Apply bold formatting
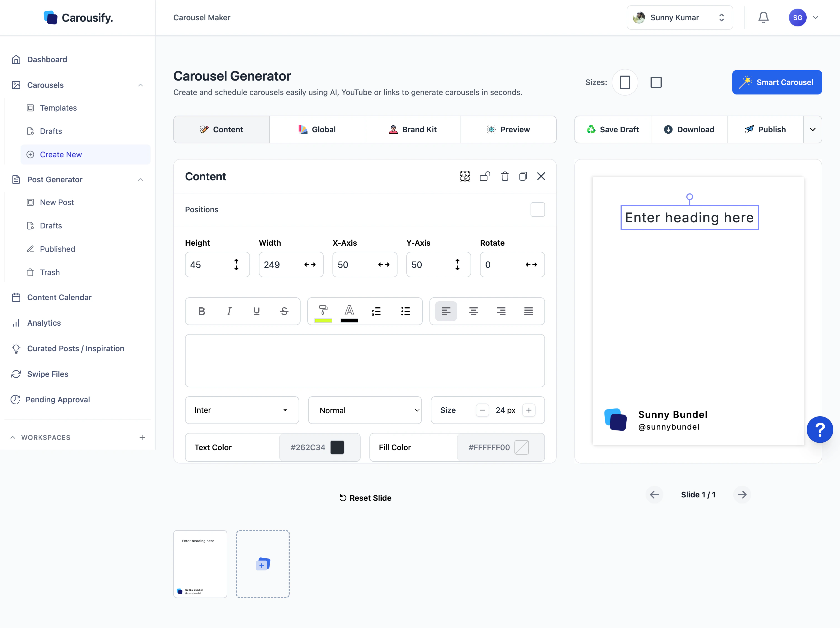The width and height of the screenshot is (840, 628). [202, 311]
